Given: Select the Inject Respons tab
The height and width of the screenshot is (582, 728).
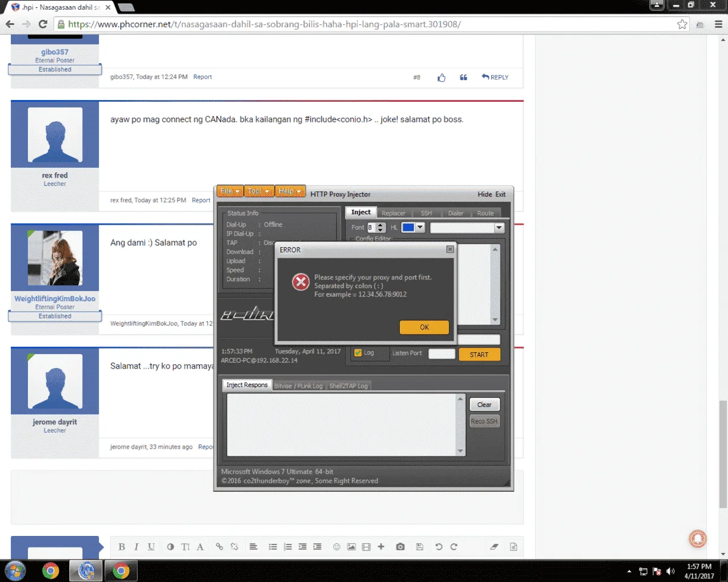Looking at the screenshot, I should pyautogui.click(x=247, y=385).
